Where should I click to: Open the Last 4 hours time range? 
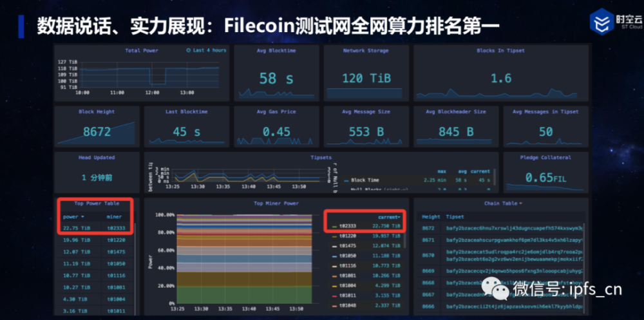[206, 50]
